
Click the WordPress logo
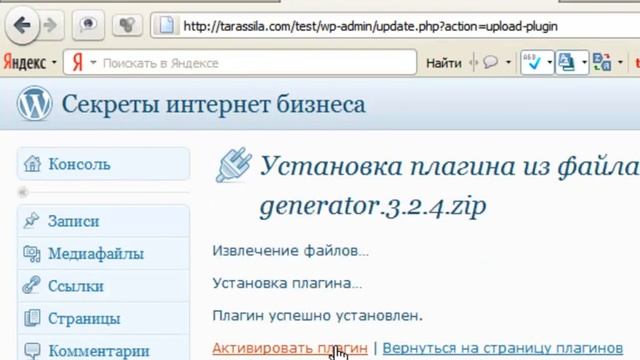[35, 103]
